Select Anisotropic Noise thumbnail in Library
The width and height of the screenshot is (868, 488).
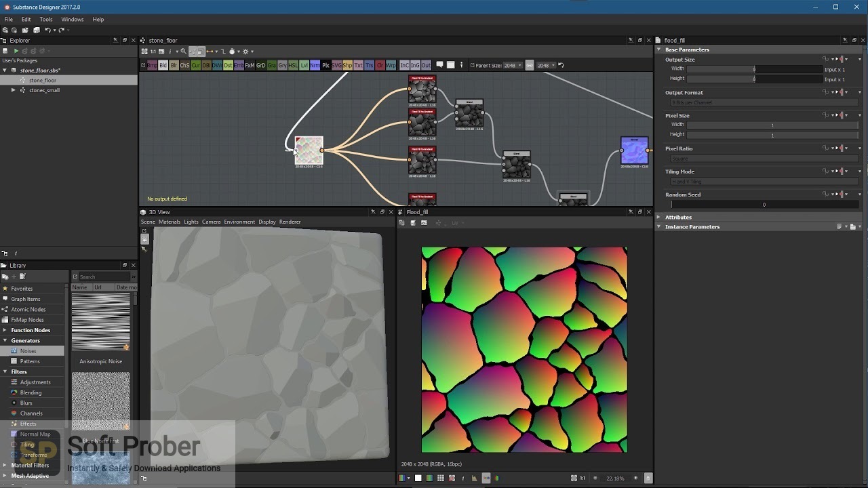click(101, 322)
